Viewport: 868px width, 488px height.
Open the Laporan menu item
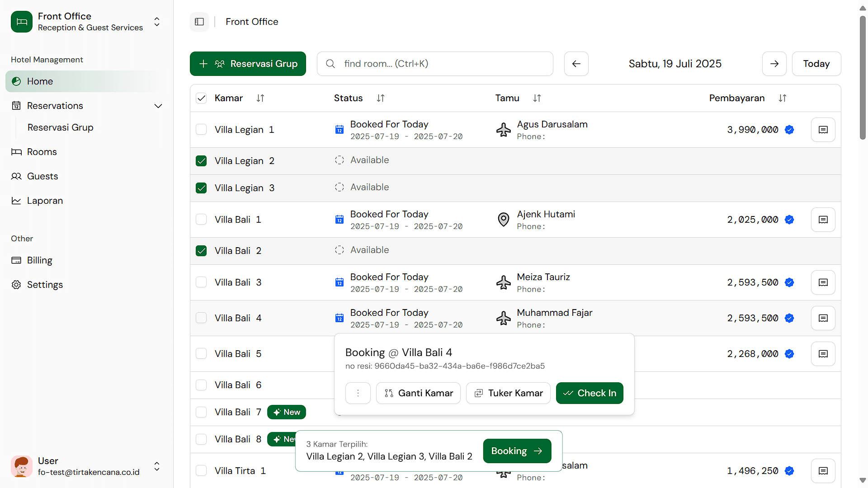[45, 201]
